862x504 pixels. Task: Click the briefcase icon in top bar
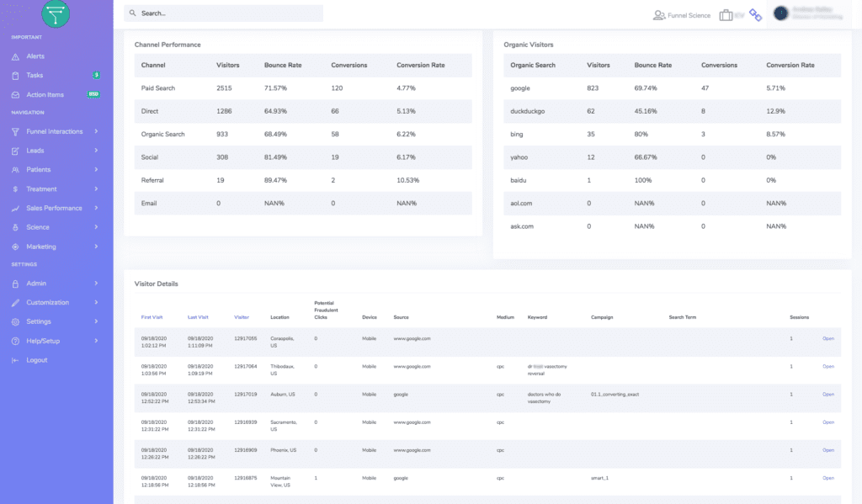pos(726,14)
